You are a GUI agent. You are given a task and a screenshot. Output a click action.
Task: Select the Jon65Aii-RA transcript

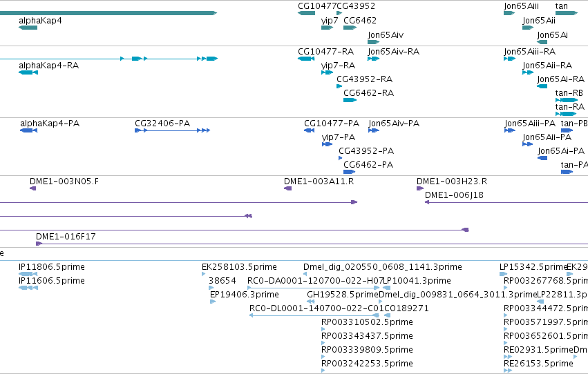click(x=547, y=66)
